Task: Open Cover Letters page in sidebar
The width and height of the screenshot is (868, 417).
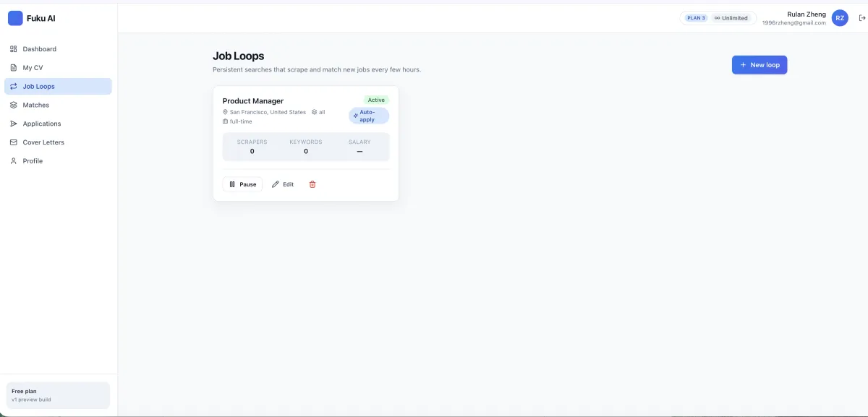Action: (58, 142)
